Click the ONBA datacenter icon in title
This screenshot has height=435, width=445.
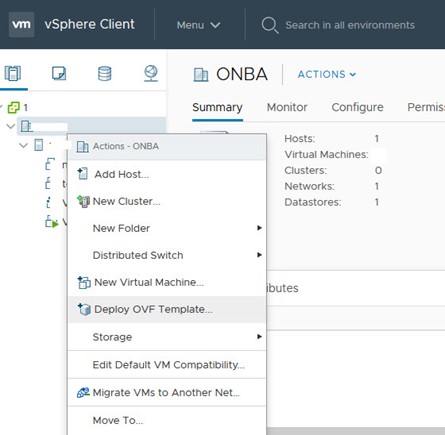pyautogui.click(x=201, y=75)
